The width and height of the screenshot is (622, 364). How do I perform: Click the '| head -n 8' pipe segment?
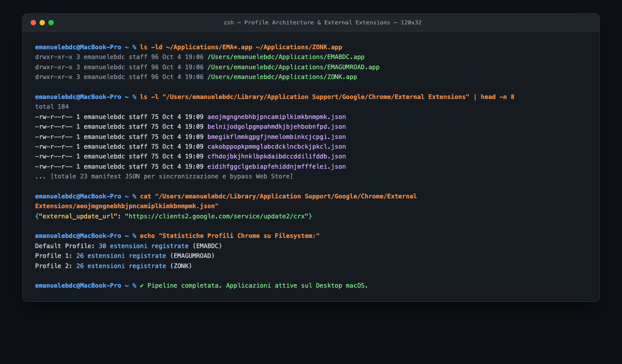[494, 97]
